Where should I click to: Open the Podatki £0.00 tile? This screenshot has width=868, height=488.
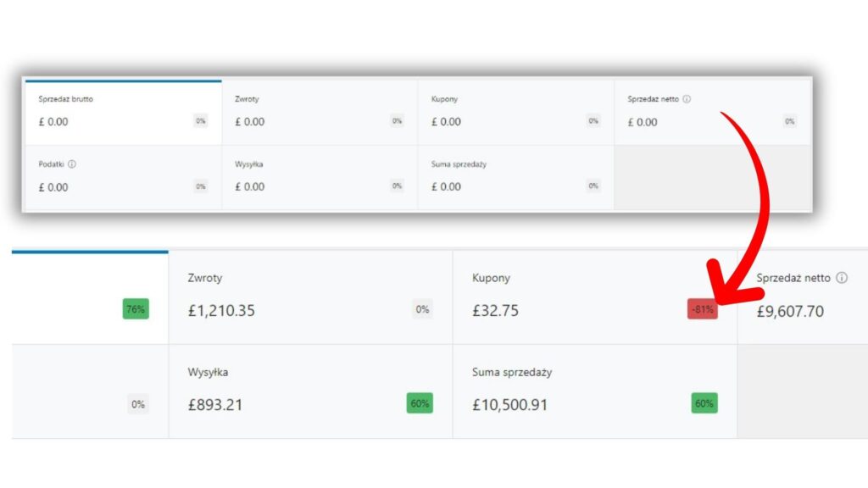click(123, 177)
